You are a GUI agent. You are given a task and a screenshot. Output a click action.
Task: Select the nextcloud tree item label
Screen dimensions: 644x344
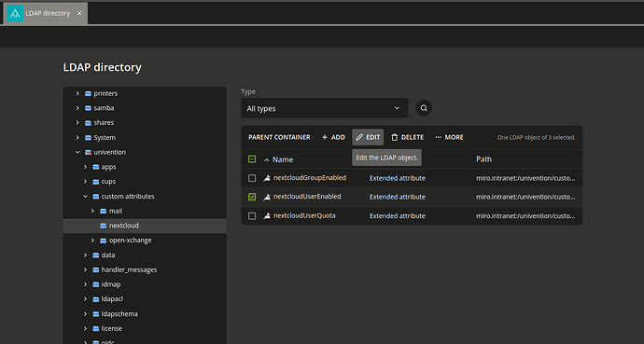[x=124, y=226]
